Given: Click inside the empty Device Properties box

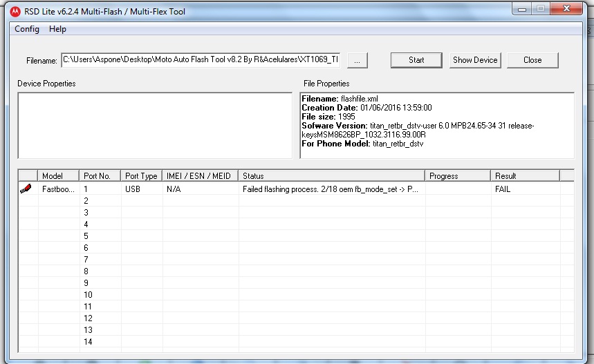Looking at the screenshot, I should 155,126.
